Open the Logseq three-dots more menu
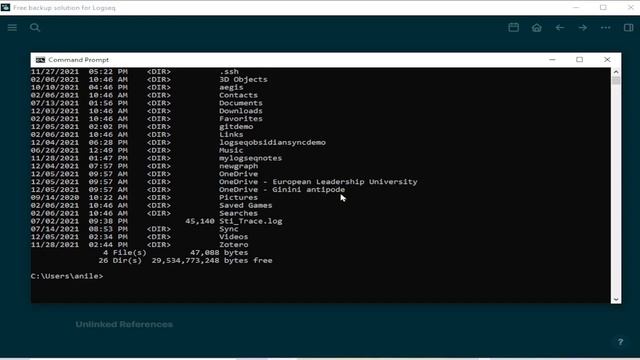 (605, 27)
